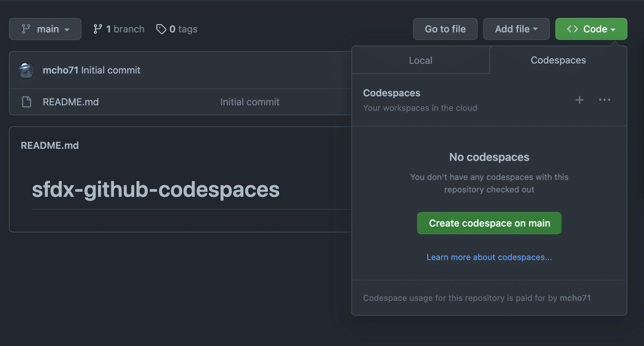Click the mcho71 username in commit header
This screenshot has height=346, width=644.
click(x=61, y=70)
